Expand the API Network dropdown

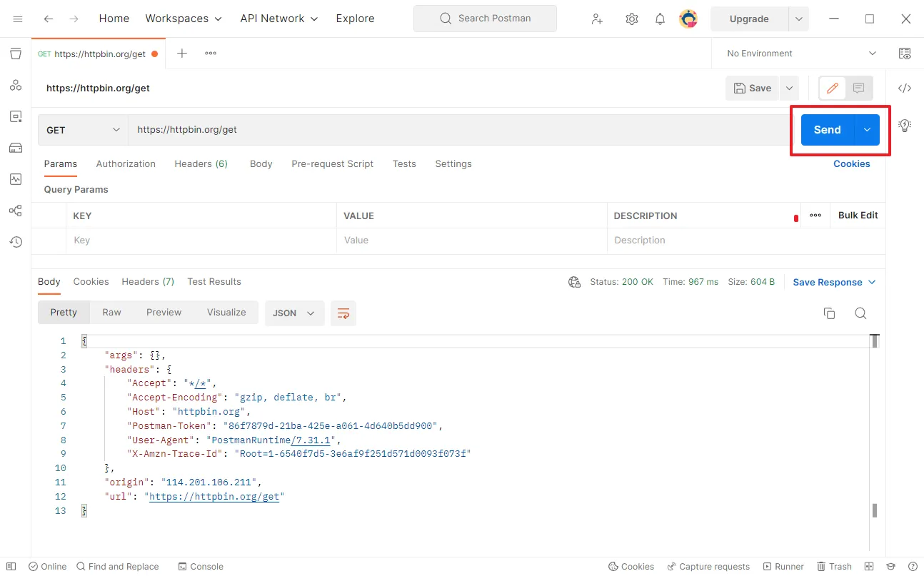click(279, 19)
